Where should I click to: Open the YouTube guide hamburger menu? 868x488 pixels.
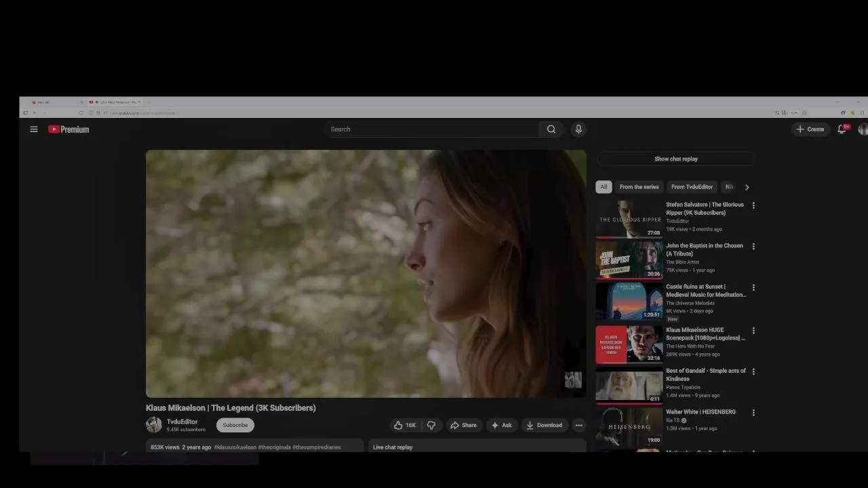pyautogui.click(x=34, y=129)
